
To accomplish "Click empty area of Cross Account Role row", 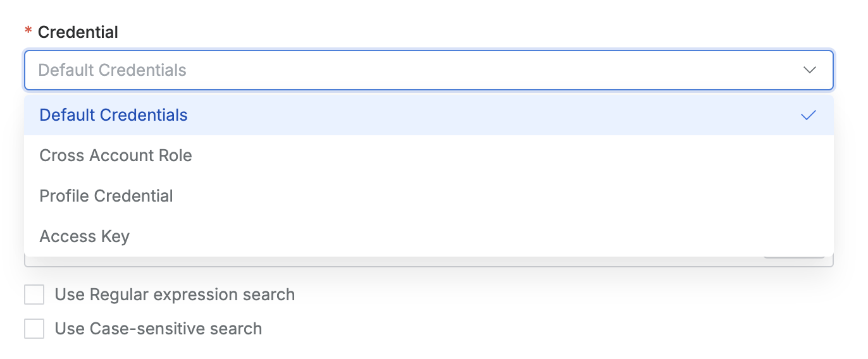I will (506, 155).
